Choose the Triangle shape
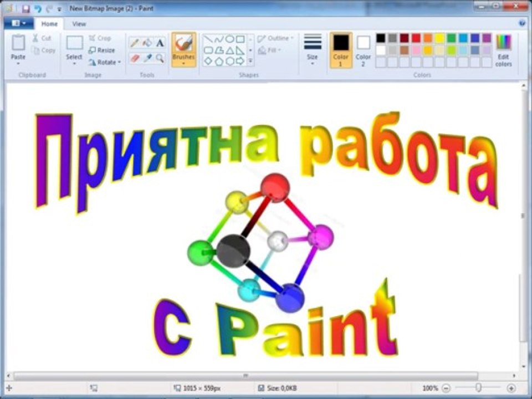 click(x=229, y=50)
